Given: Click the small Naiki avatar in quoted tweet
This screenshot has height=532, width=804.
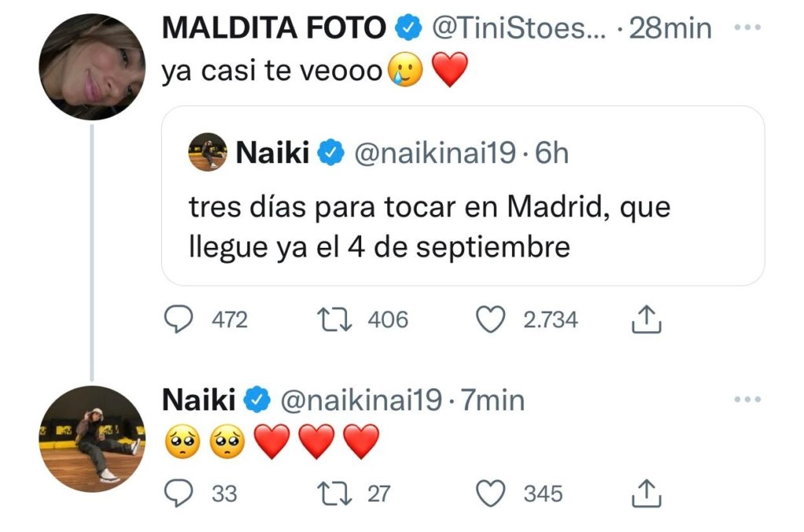Looking at the screenshot, I should 208,153.
